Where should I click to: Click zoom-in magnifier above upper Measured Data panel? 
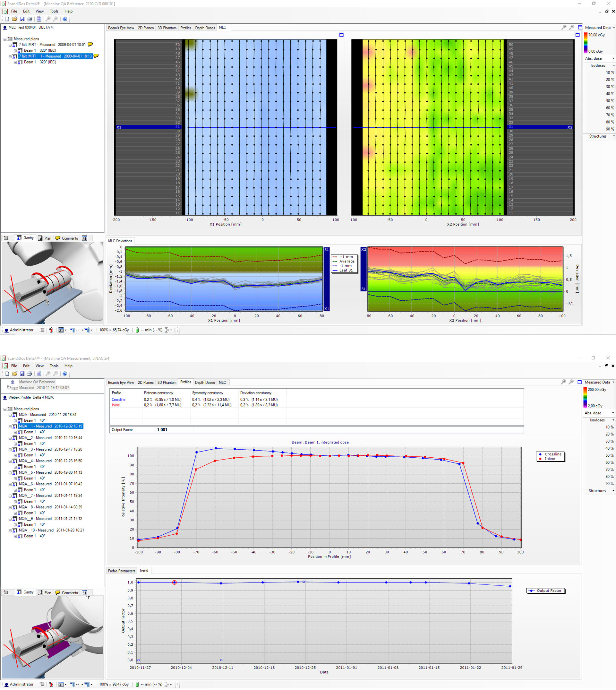click(564, 27)
